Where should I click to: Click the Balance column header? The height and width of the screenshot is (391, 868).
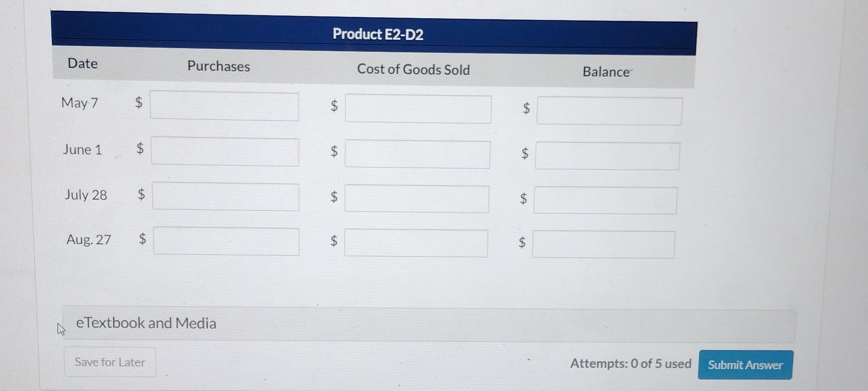(x=606, y=72)
